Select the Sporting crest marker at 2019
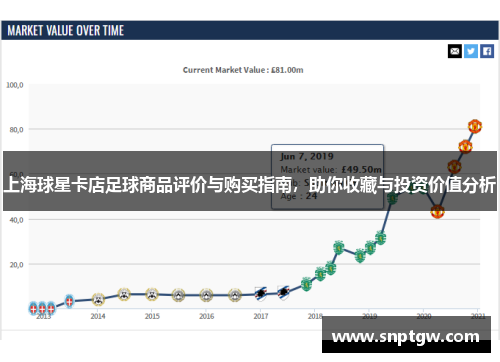The width and height of the screenshot is (500, 362). tap(370, 248)
